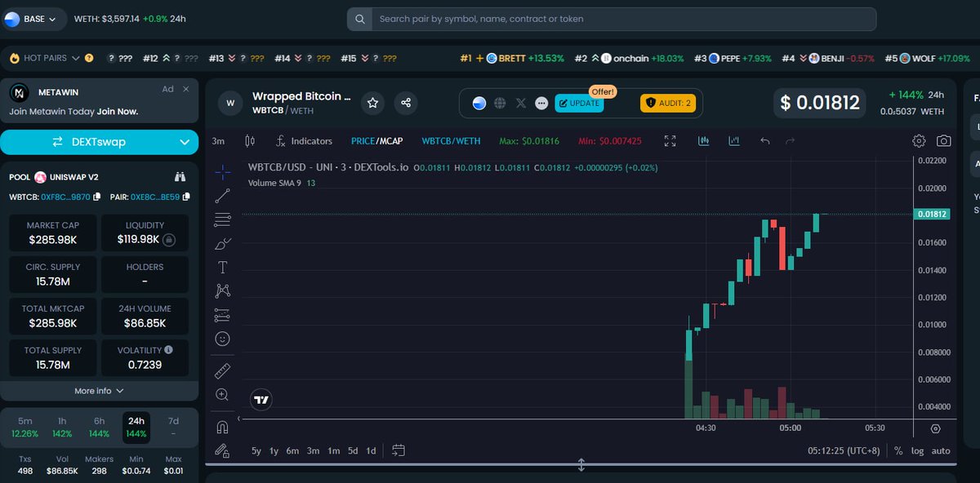The height and width of the screenshot is (483, 980).
Task: Select the 5m stats tab
Action: point(24,427)
